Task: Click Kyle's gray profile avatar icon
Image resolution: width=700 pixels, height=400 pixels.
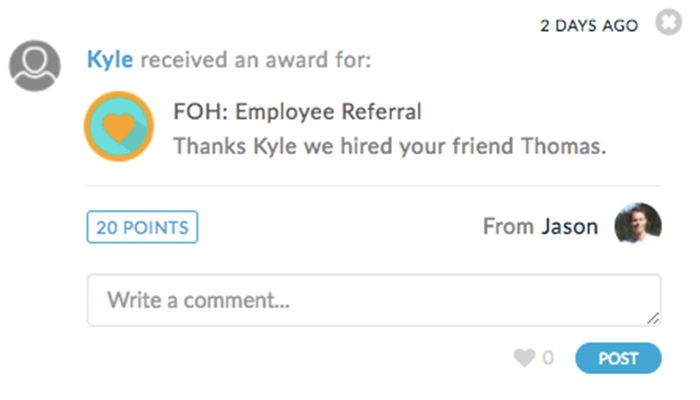Action: 35,65
